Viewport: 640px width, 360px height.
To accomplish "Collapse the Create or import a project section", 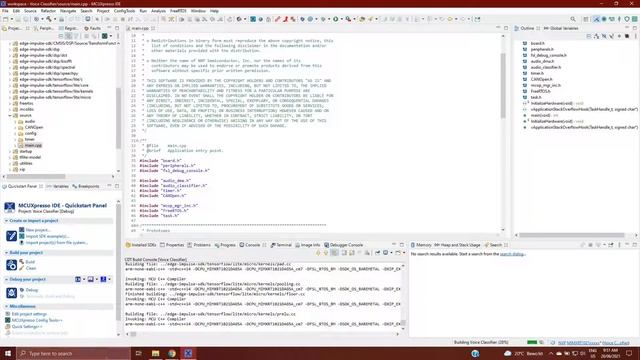I will pos(7,221).
